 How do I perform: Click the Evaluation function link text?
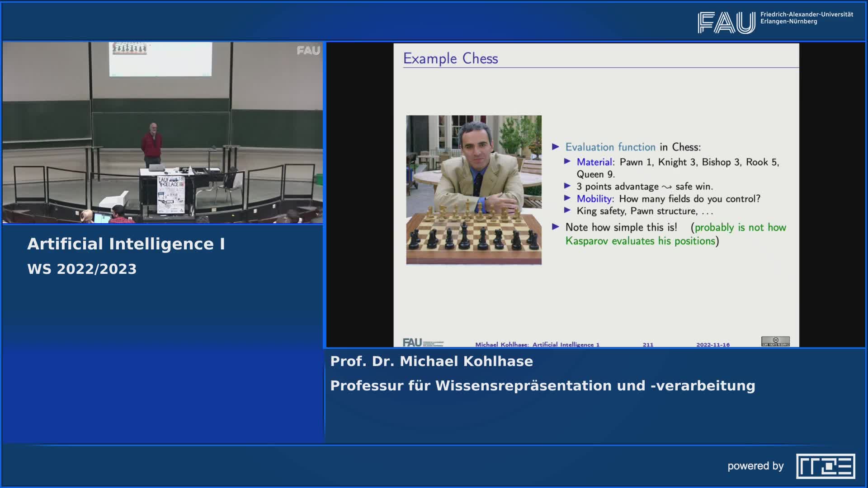point(610,147)
